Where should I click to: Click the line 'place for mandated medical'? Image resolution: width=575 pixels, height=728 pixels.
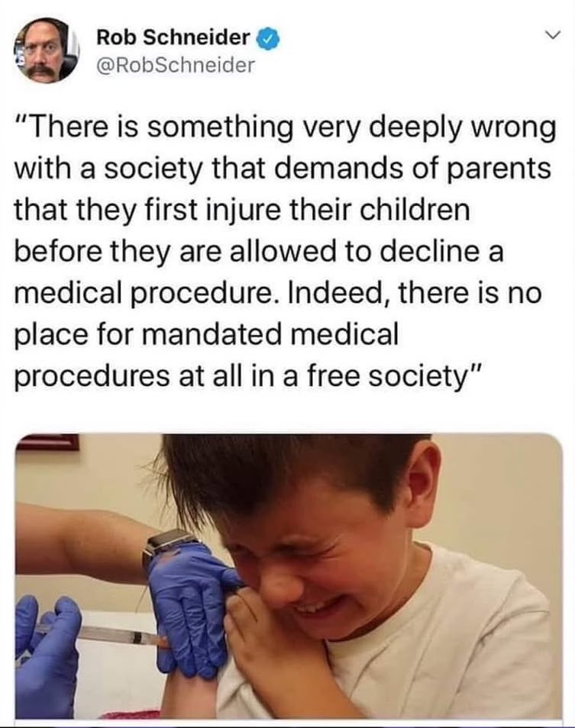[x=206, y=334]
